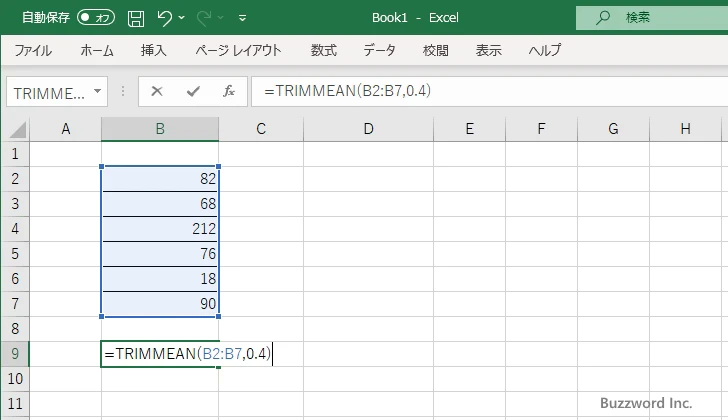Click cell containing value 76
The height and width of the screenshot is (420, 728).
pos(160,254)
